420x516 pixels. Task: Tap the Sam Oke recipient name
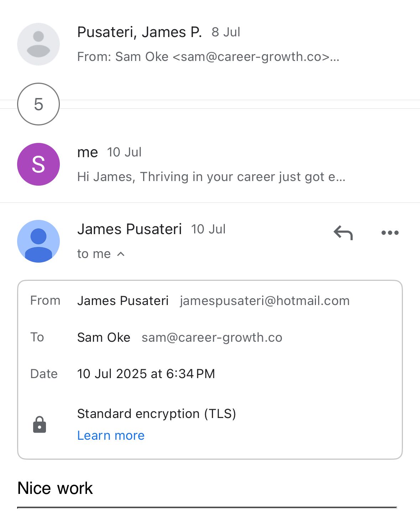(x=104, y=337)
